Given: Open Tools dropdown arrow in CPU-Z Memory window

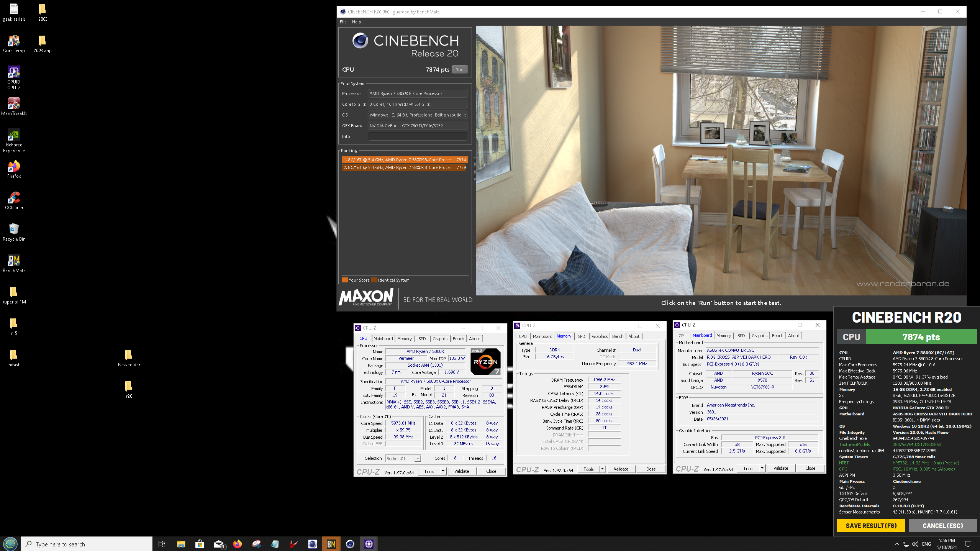Looking at the screenshot, I should pos(603,469).
